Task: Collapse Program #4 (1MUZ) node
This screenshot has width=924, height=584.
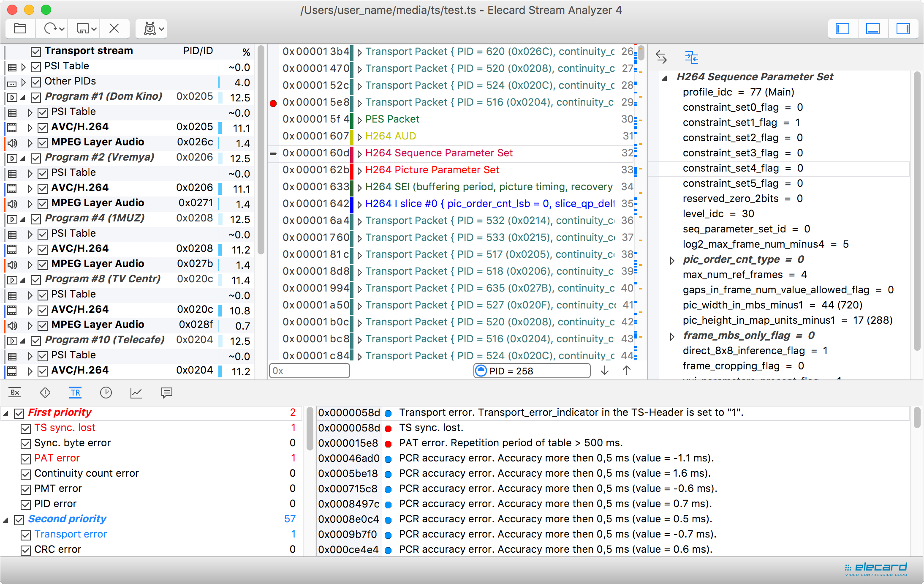Action: click(23, 219)
